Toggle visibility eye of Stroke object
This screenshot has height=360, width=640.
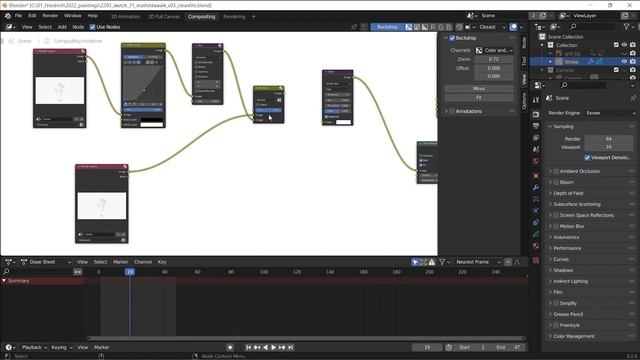(x=624, y=62)
